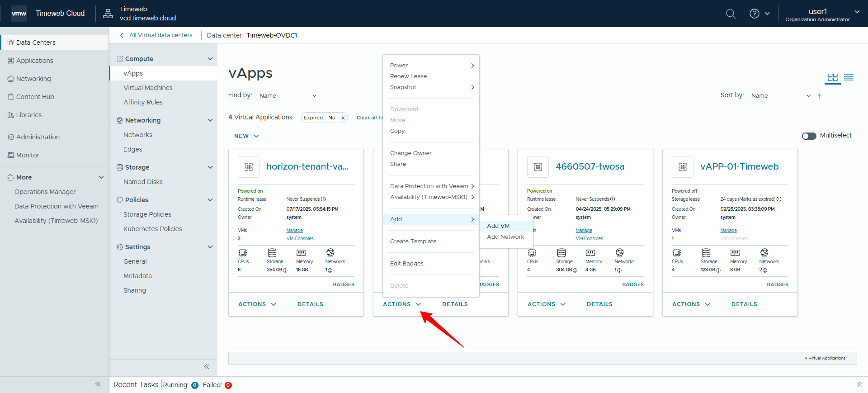Click Networks icon on vAPP-01-Timeweb card
Image resolution: width=868 pixels, height=393 pixels.
[x=764, y=253]
